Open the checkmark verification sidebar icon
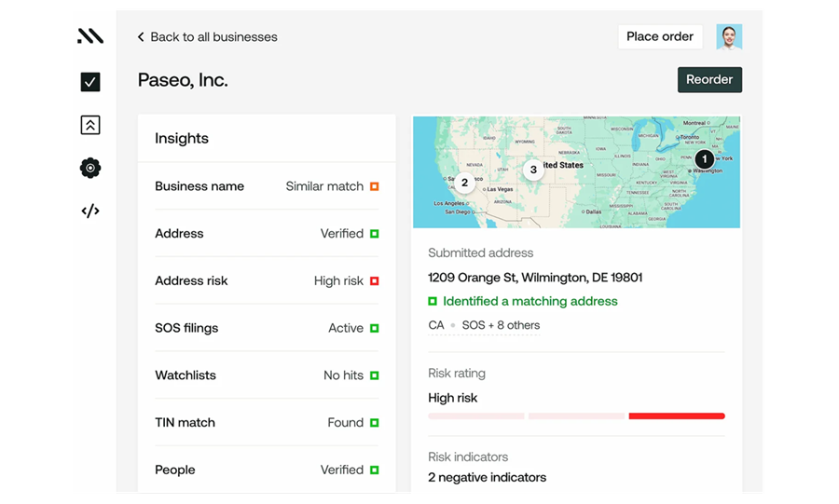Viewport: 839px width, 504px height. pos(90,82)
